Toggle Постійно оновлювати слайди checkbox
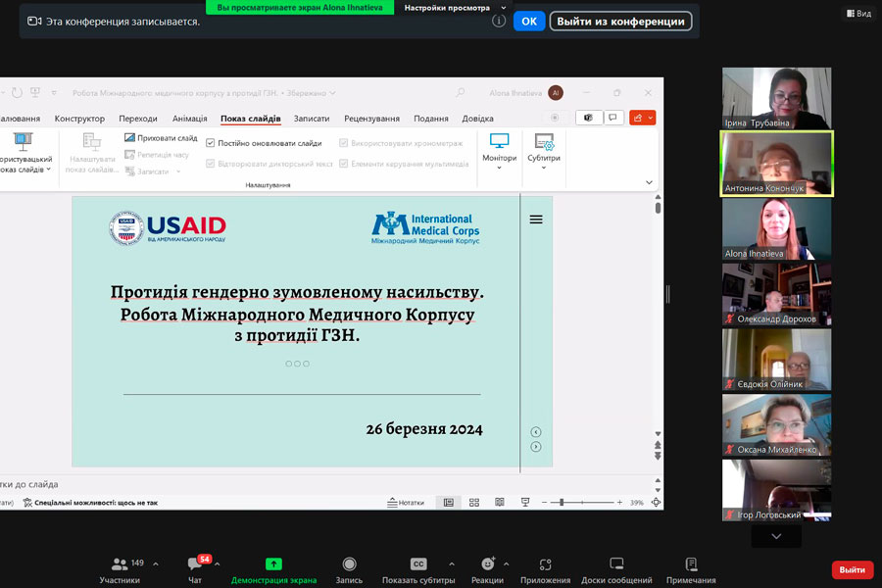882x588 pixels. pyautogui.click(x=211, y=143)
